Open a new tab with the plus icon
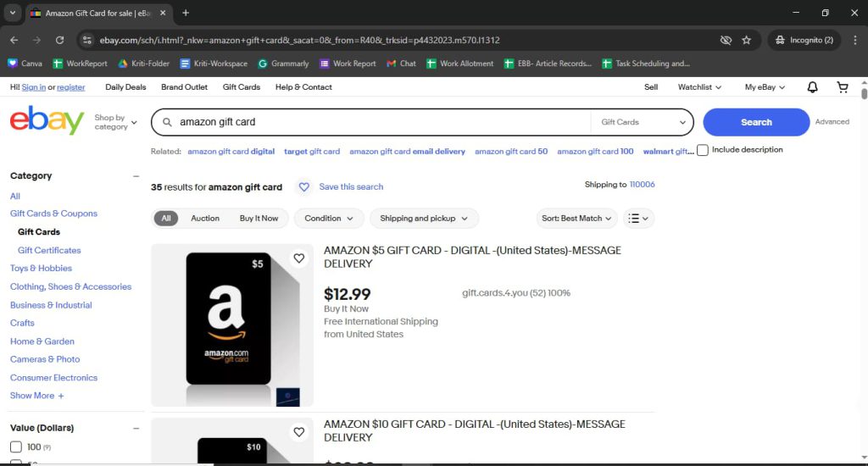 click(x=186, y=13)
